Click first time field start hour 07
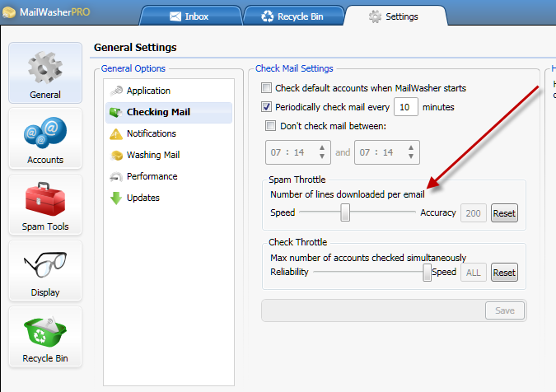Image resolution: width=556 pixels, height=392 pixels. pyautogui.click(x=275, y=152)
